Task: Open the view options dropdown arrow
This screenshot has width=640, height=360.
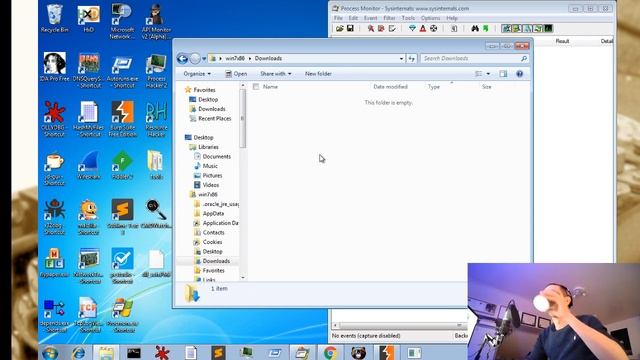Action: pyautogui.click(x=488, y=74)
